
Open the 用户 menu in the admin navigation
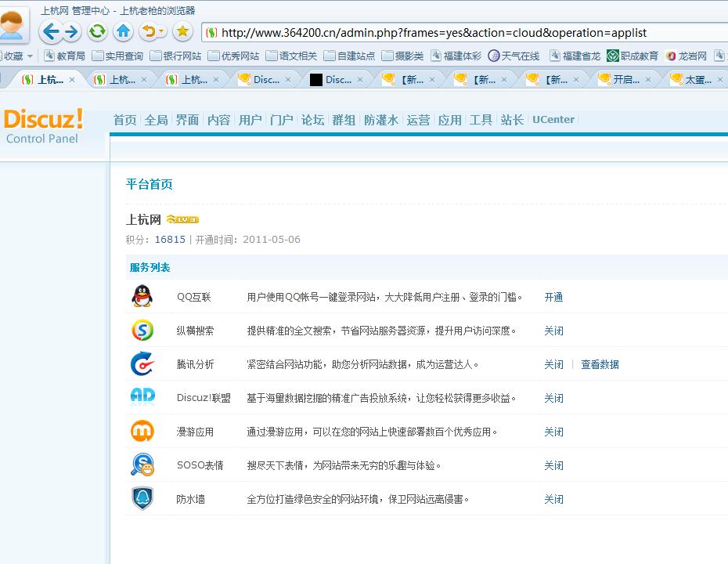(x=250, y=120)
